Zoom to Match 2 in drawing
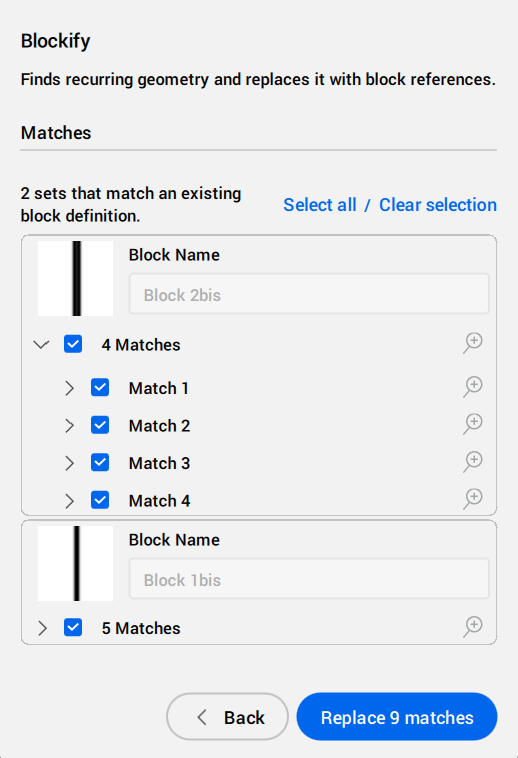The width and height of the screenshot is (518, 758). point(473,424)
